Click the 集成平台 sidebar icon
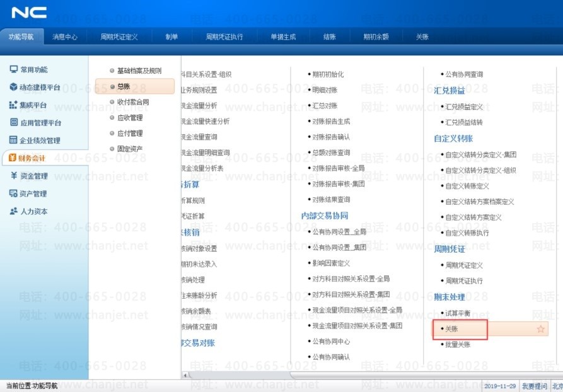Image resolution: width=563 pixels, height=392 pixels. [x=13, y=105]
